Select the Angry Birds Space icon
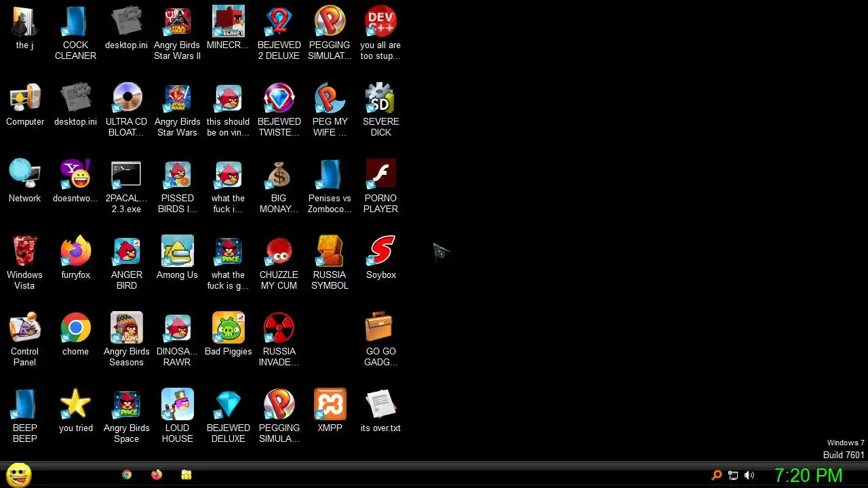Screen dimensions: 868x488 pyautogui.click(x=126, y=405)
